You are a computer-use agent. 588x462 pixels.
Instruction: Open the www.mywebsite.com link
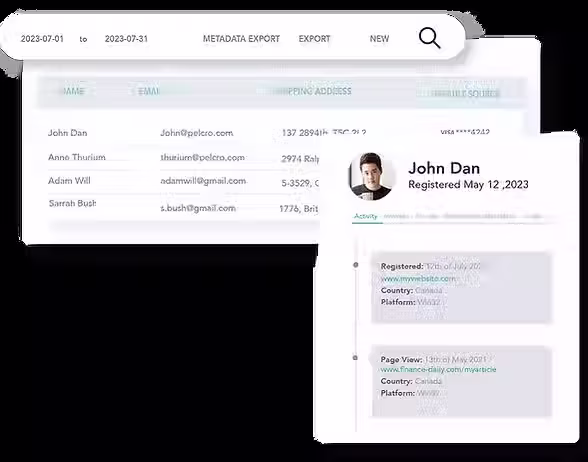(418, 279)
